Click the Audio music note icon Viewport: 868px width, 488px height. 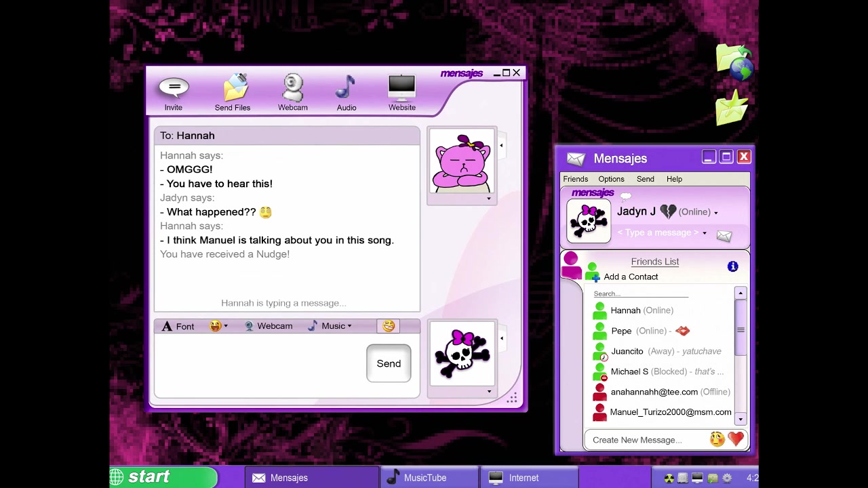(x=346, y=88)
